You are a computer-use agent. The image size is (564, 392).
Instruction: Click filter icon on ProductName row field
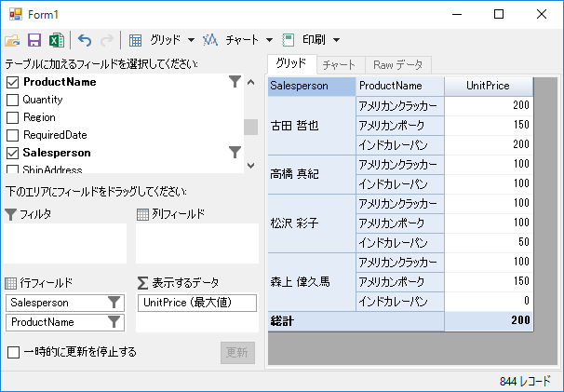click(x=114, y=321)
